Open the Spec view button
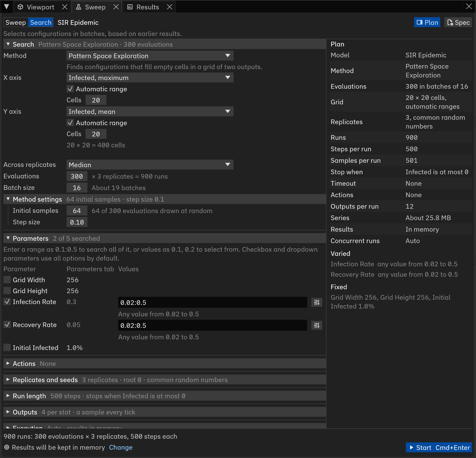Viewport: 476px width, 458px height. [458, 22]
